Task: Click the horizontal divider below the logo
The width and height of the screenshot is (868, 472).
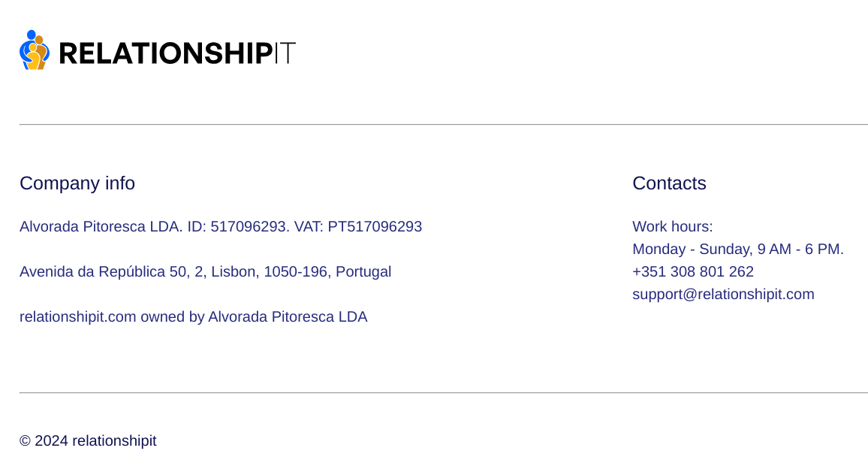Action: point(444,125)
